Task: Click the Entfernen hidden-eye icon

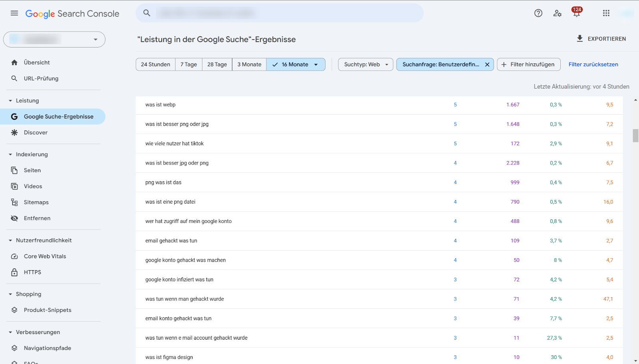Action: coord(14,218)
